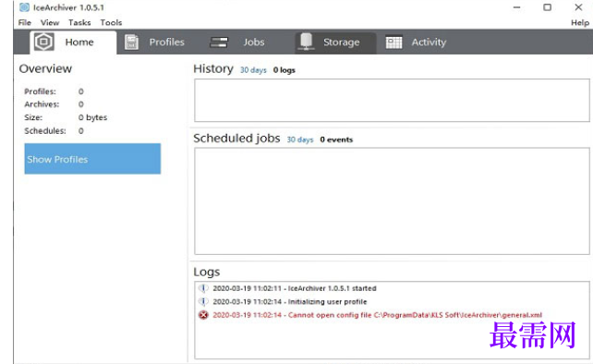593x364 pixels.
Task: Click the Home tab hexagon icon
Action: click(43, 42)
